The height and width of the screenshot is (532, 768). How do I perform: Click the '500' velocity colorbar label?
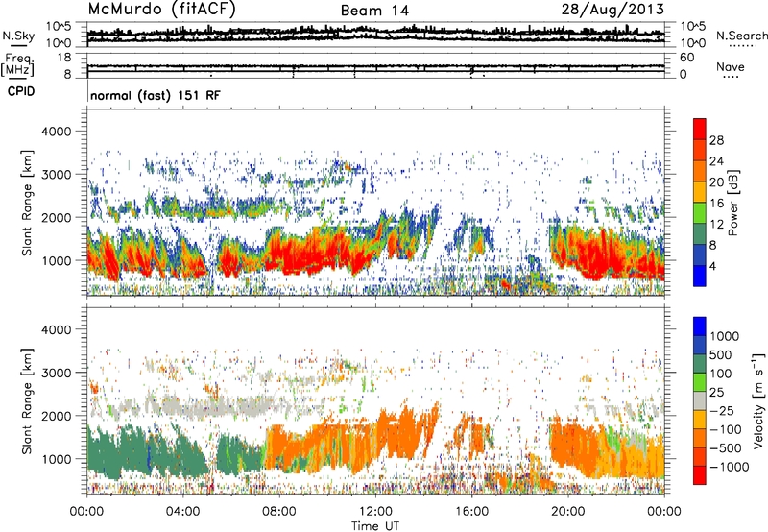click(x=721, y=354)
